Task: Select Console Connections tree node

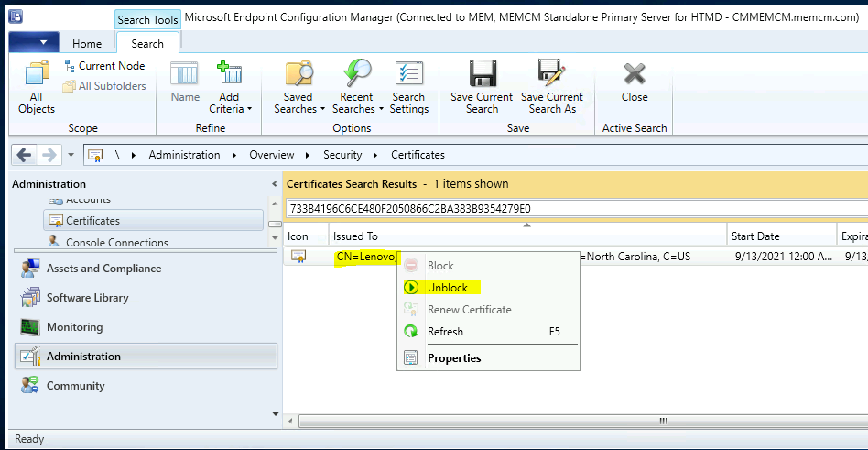Action: (x=117, y=242)
